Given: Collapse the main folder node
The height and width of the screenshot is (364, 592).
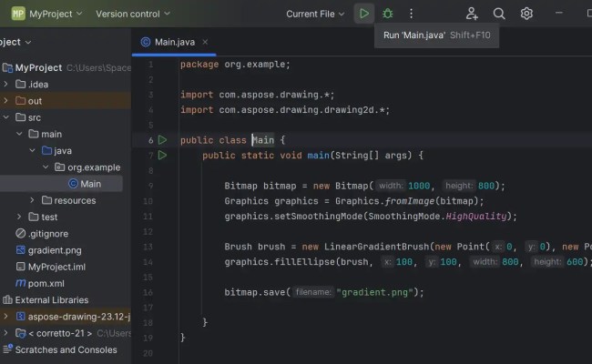Looking at the screenshot, I should tap(19, 134).
